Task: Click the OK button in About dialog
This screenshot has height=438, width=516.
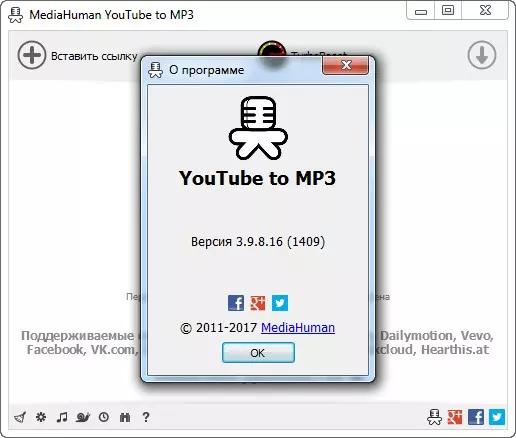Action: (x=258, y=353)
